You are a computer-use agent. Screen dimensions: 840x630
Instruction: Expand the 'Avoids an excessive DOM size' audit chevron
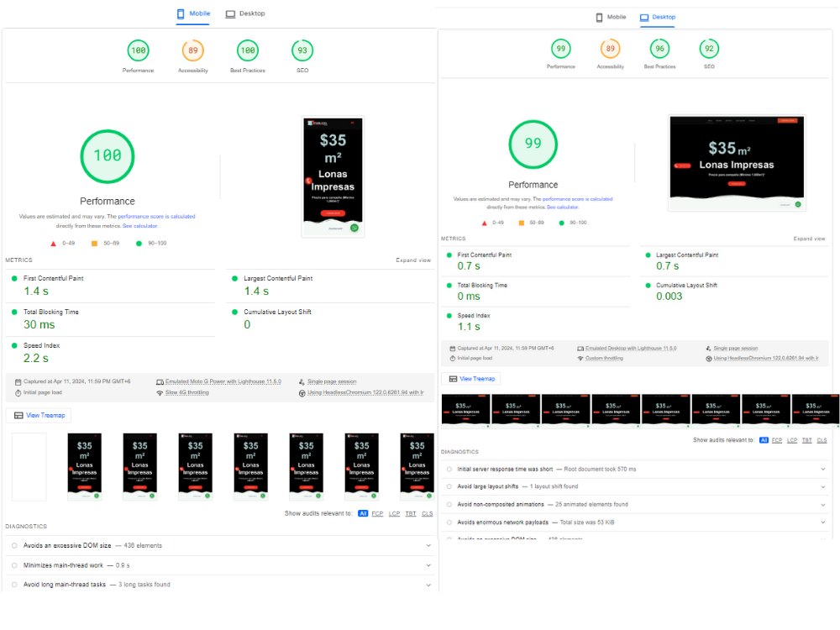[x=428, y=546]
